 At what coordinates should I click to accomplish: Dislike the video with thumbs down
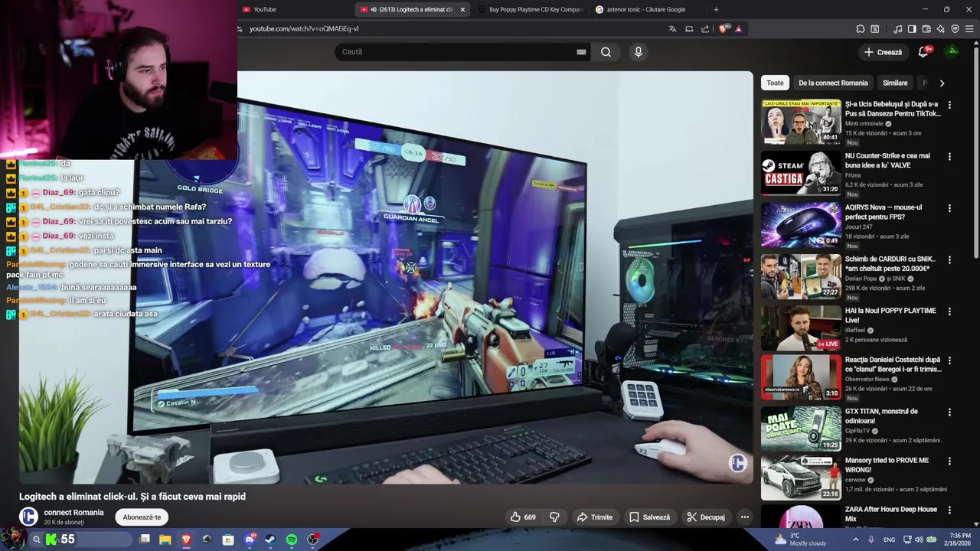click(554, 517)
